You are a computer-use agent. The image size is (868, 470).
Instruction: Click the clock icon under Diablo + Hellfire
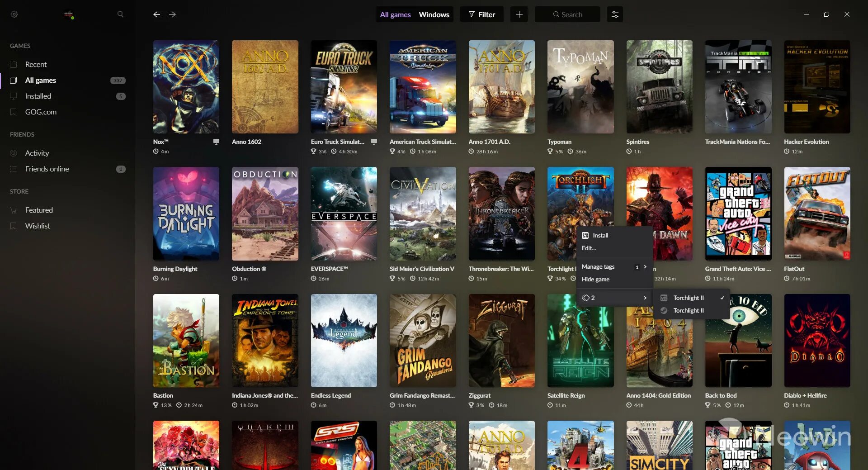pos(787,405)
